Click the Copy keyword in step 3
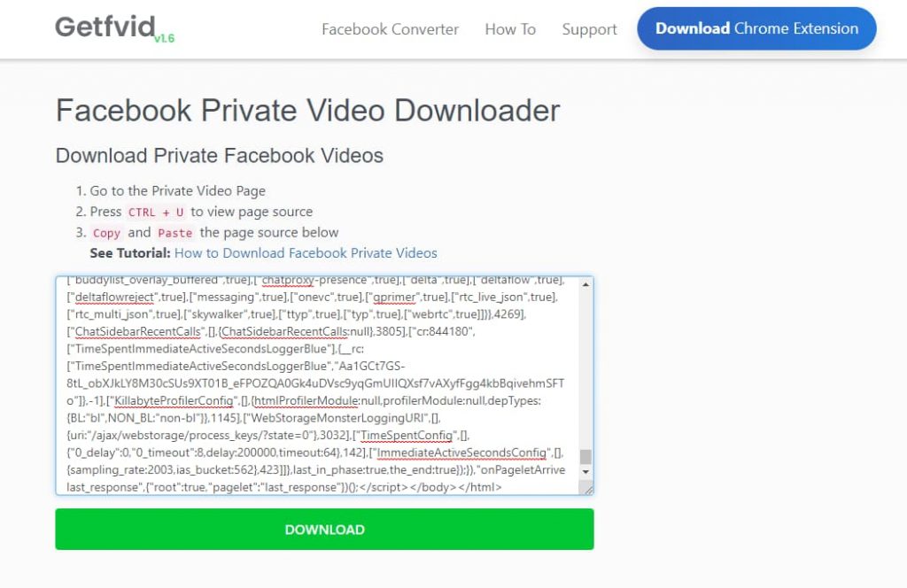This screenshot has width=907, height=588. pyautogui.click(x=106, y=233)
